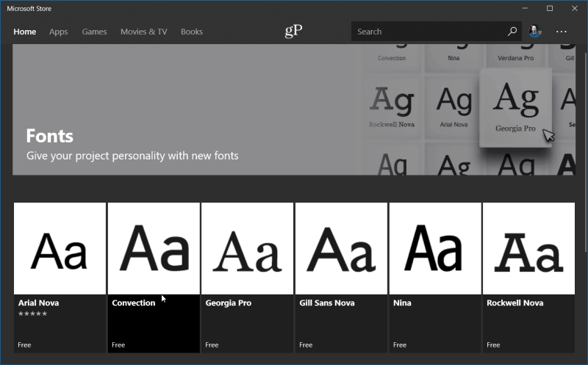This screenshot has height=365, width=588.
Task: Minimize the Microsoft Store window
Action: pos(525,8)
